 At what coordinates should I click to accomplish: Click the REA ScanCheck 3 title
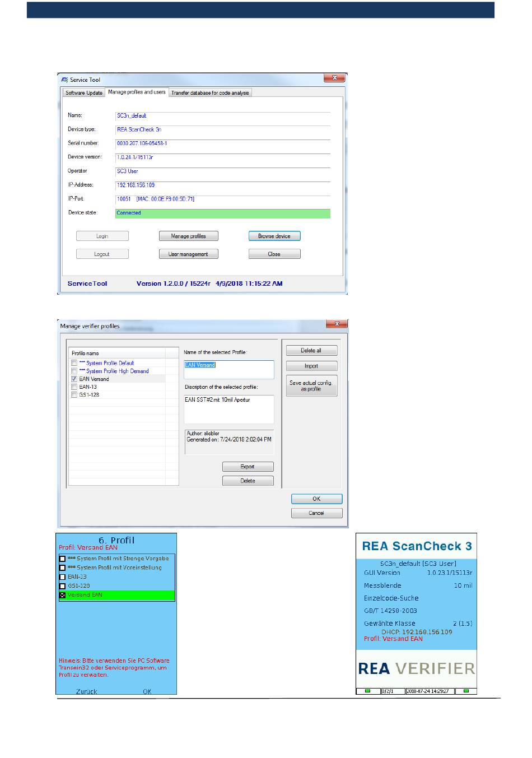click(x=417, y=546)
